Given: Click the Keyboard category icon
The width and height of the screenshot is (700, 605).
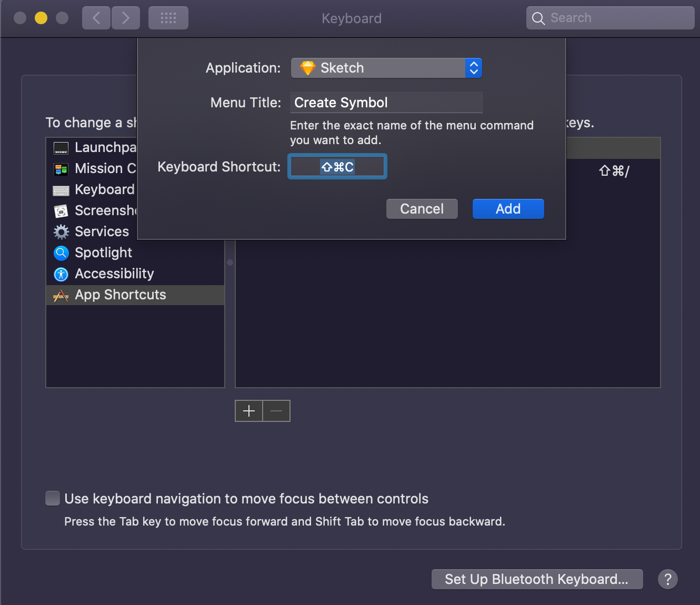Looking at the screenshot, I should (x=61, y=190).
